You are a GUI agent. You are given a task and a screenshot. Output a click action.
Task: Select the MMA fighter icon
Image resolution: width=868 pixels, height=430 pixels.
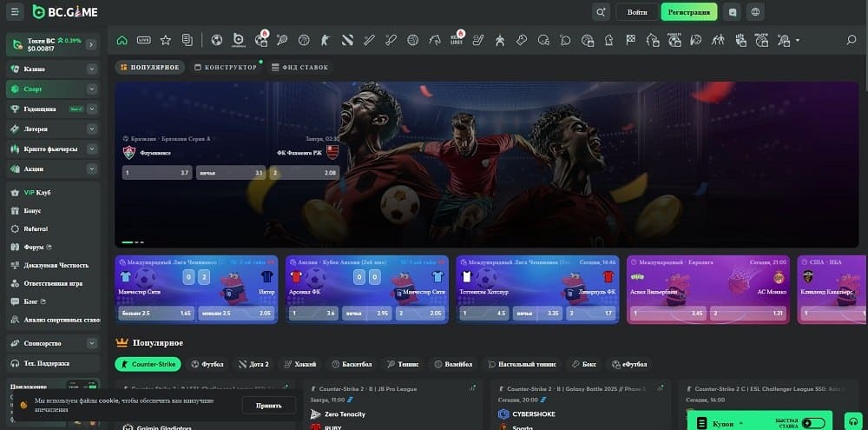tap(501, 40)
